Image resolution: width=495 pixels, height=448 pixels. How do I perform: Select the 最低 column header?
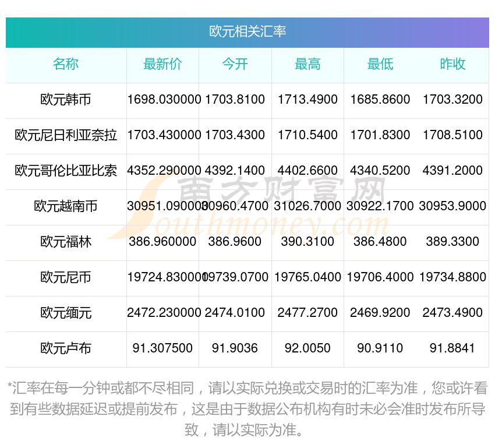(380, 65)
